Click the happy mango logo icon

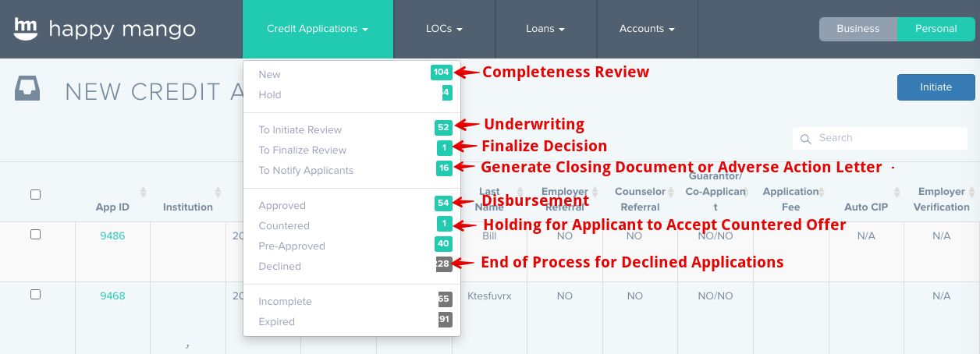[26, 29]
